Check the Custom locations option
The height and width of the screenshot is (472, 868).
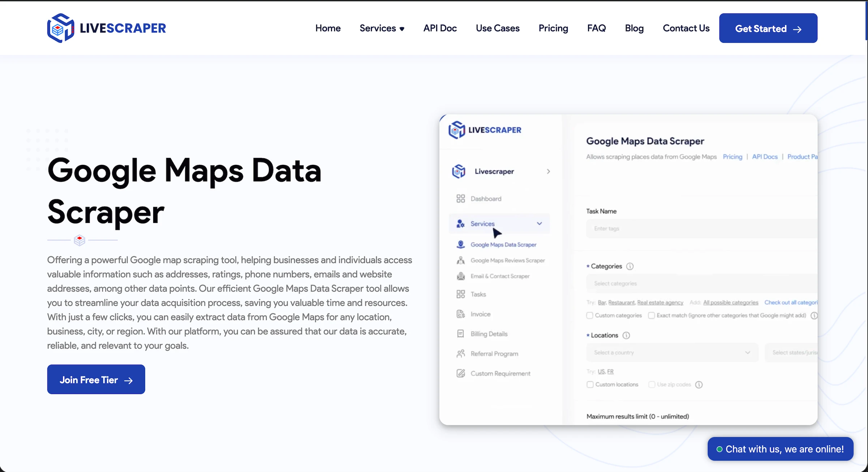(x=590, y=384)
